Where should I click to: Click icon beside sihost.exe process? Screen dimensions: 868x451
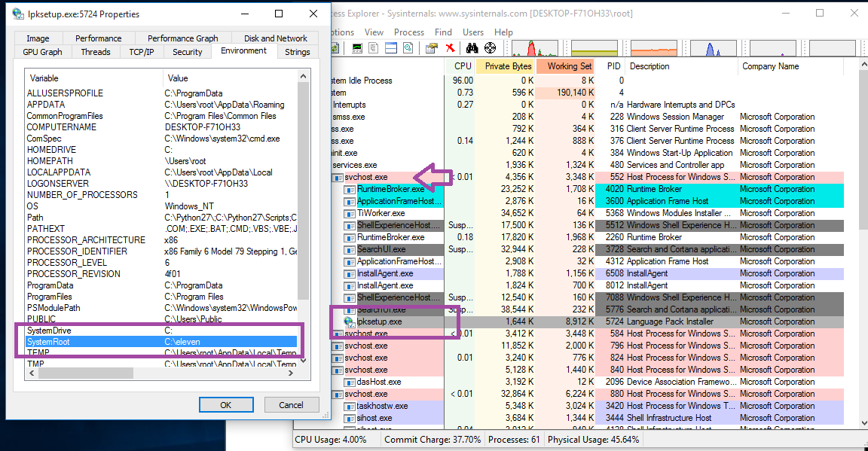[x=349, y=419]
